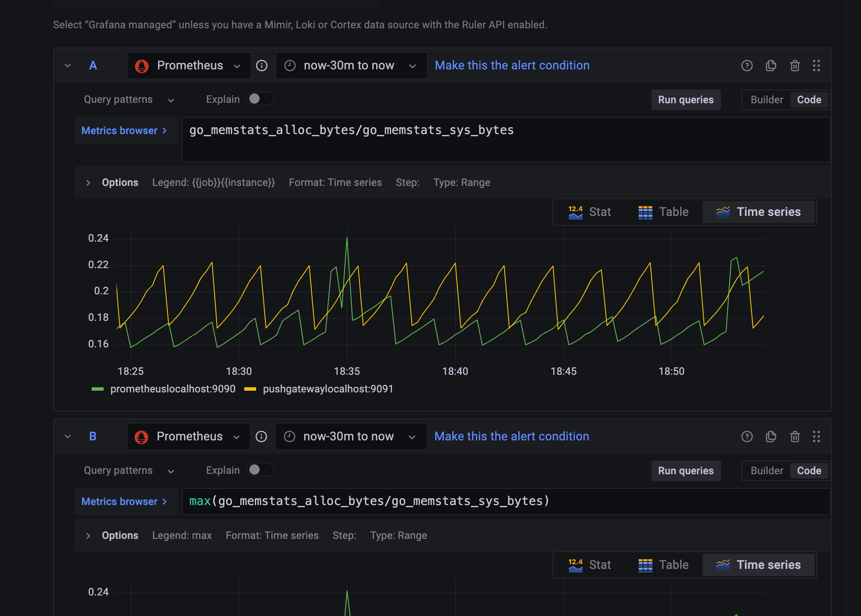Click into query A PromQL code editor
861x616 pixels.
505,140
